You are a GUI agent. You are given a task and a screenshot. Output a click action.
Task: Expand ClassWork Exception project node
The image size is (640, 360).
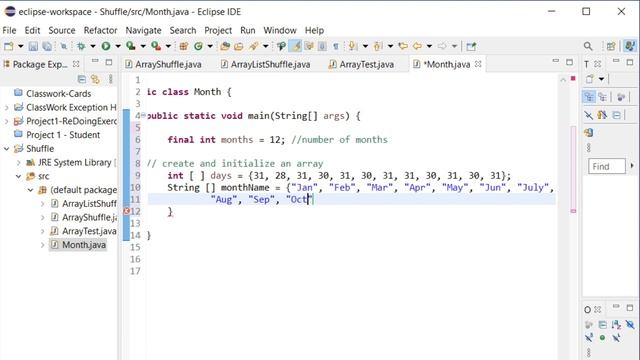click(7, 108)
